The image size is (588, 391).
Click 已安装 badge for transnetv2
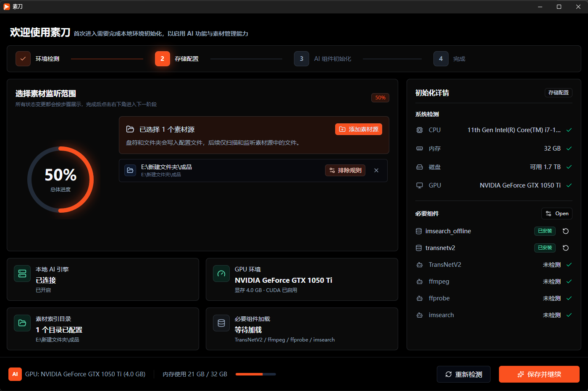(545, 248)
